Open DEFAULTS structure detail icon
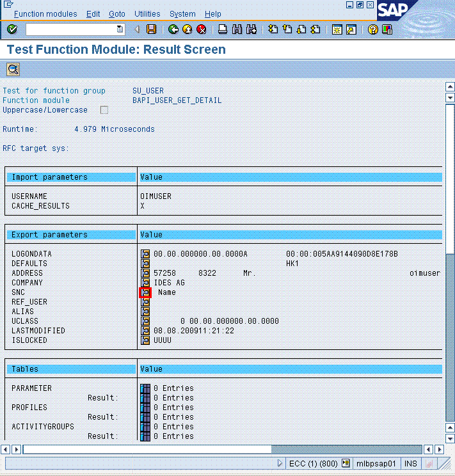 click(x=145, y=264)
